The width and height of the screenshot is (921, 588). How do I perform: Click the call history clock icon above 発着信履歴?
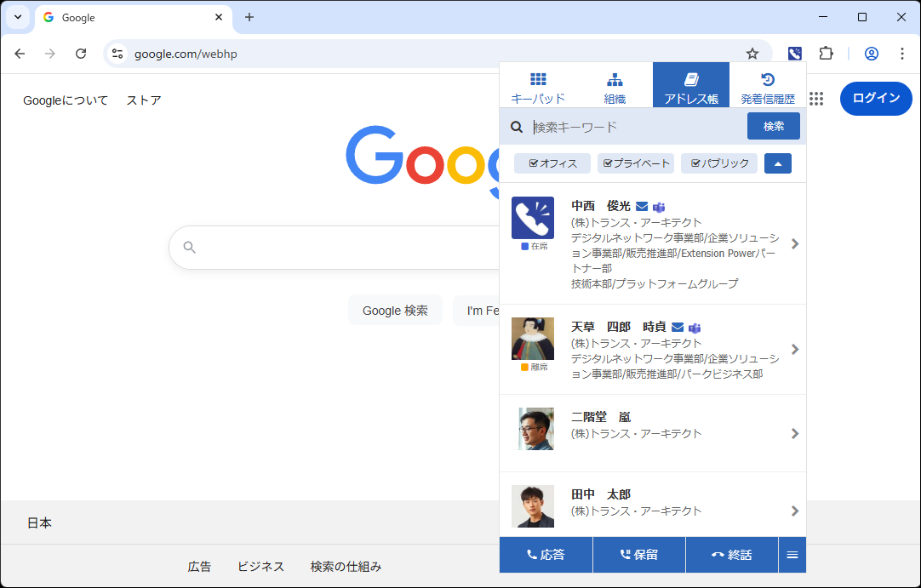768,77
